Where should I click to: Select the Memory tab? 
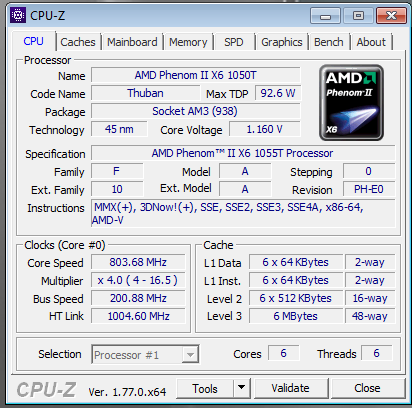(x=188, y=42)
